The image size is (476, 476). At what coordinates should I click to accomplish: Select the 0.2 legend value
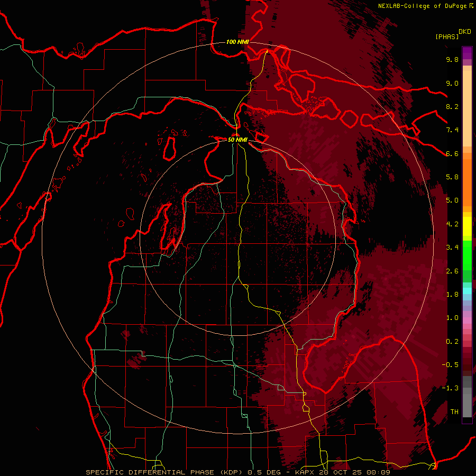452,342
